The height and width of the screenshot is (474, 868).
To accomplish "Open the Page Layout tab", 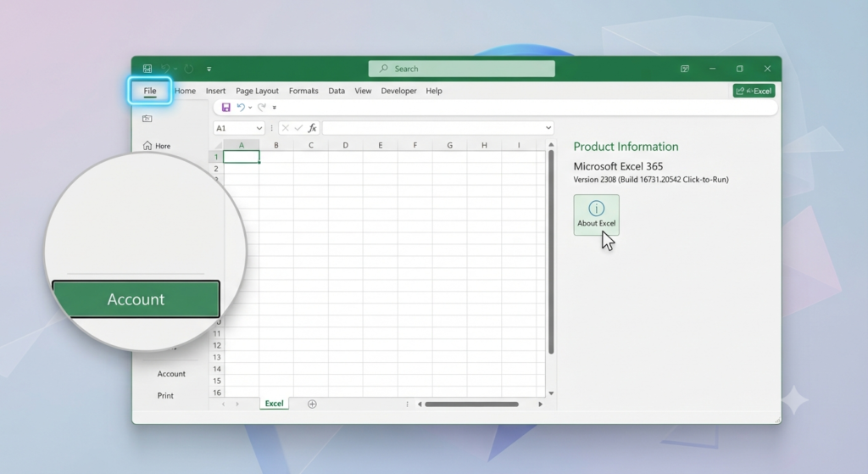I will click(x=257, y=91).
